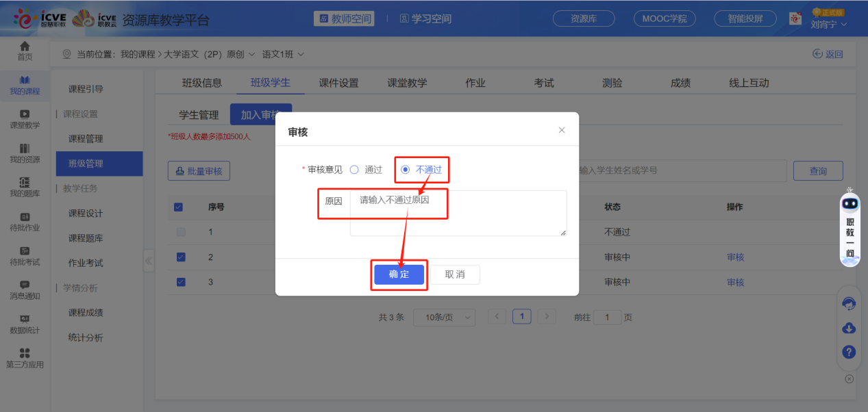Confirm the review with 确定 button

pos(399,274)
